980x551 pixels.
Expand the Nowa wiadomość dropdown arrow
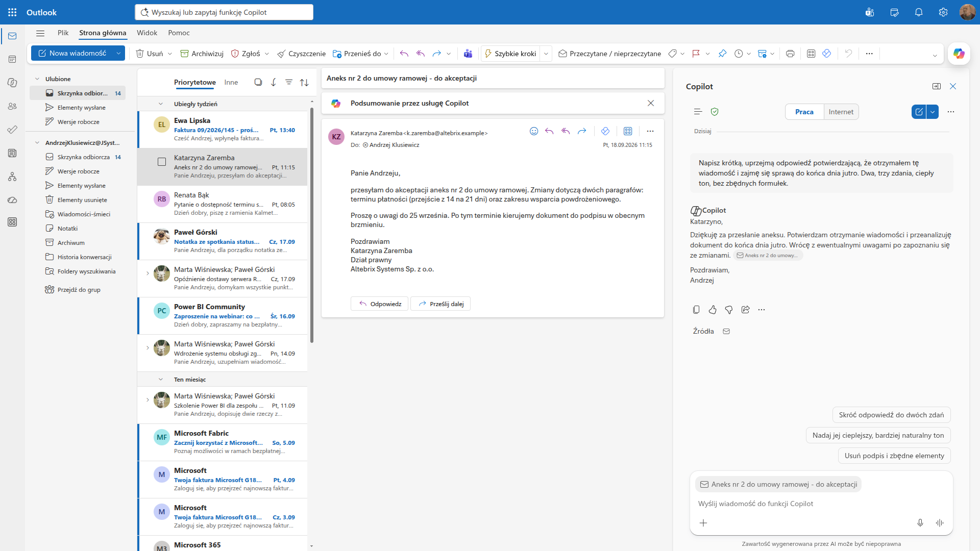click(x=118, y=54)
